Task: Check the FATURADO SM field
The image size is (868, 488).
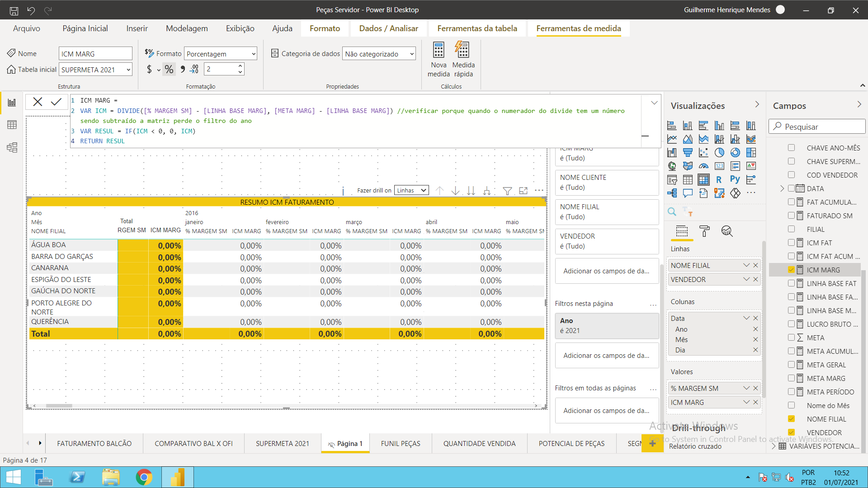Action: tap(791, 216)
